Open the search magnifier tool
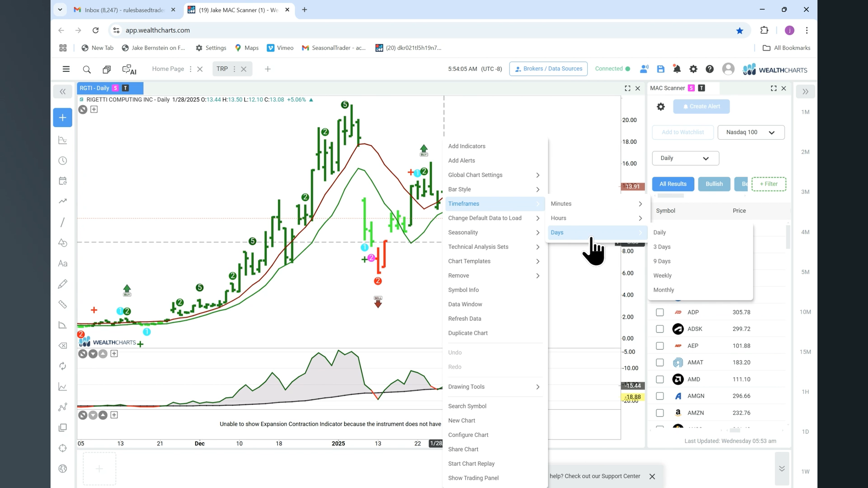This screenshot has height=488, width=868. point(87,69)
